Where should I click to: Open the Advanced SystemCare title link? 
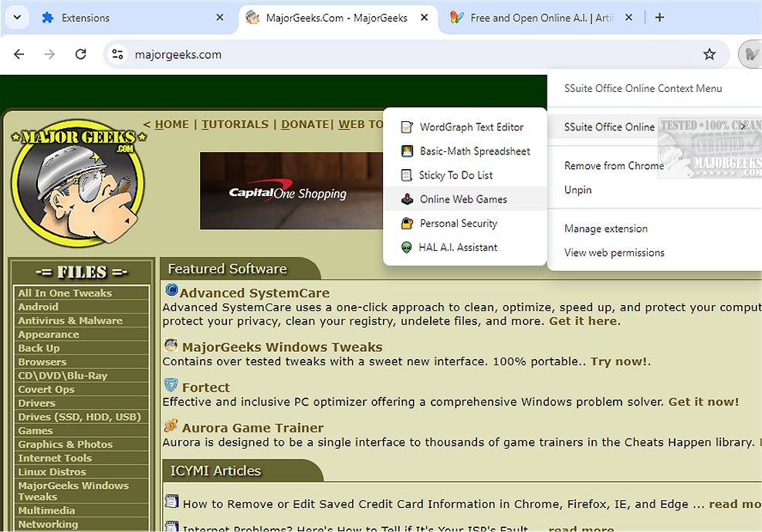coord(254,293)
